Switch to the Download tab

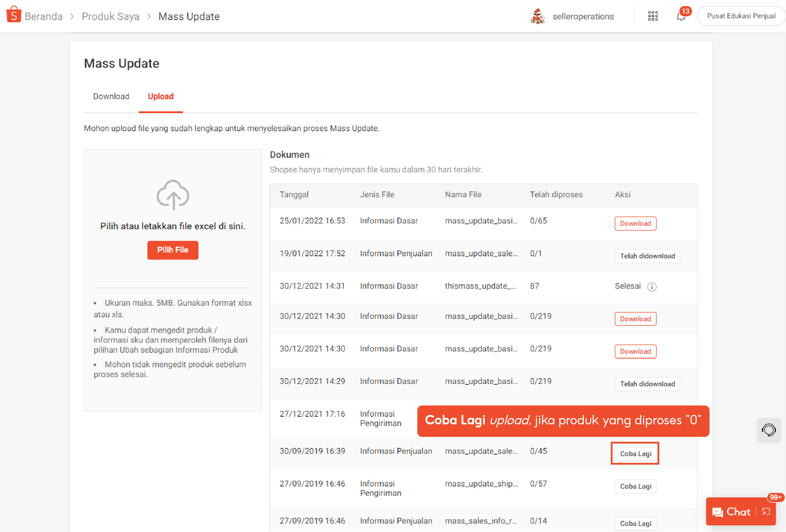111,97
